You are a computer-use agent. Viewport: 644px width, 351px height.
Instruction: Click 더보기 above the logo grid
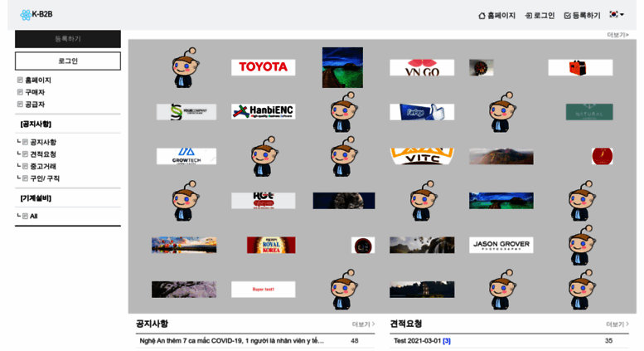pos(617,35)
